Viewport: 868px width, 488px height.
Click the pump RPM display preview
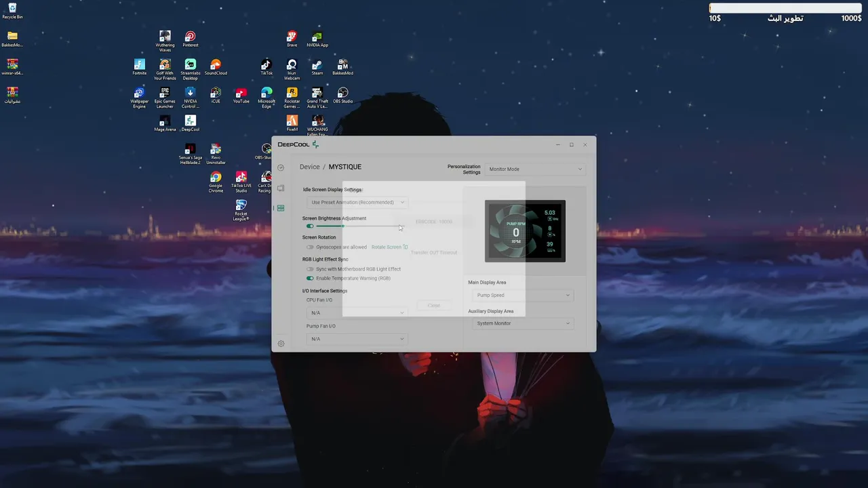525,231
